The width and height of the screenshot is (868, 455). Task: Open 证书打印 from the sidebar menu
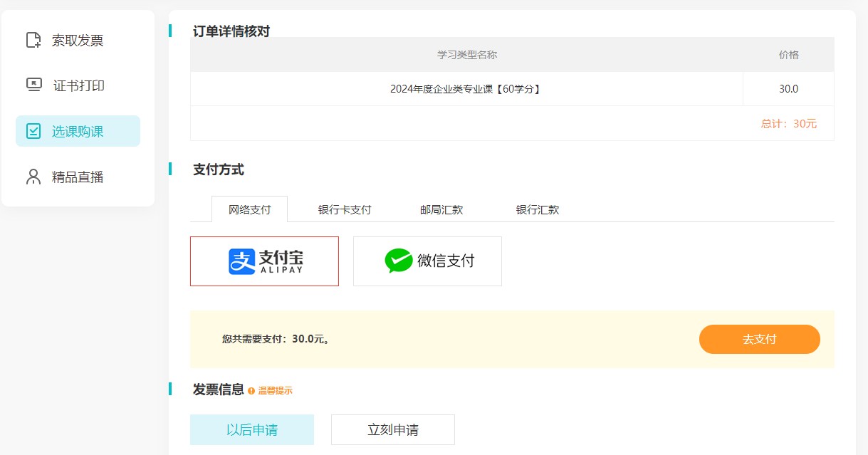point(78,85)
